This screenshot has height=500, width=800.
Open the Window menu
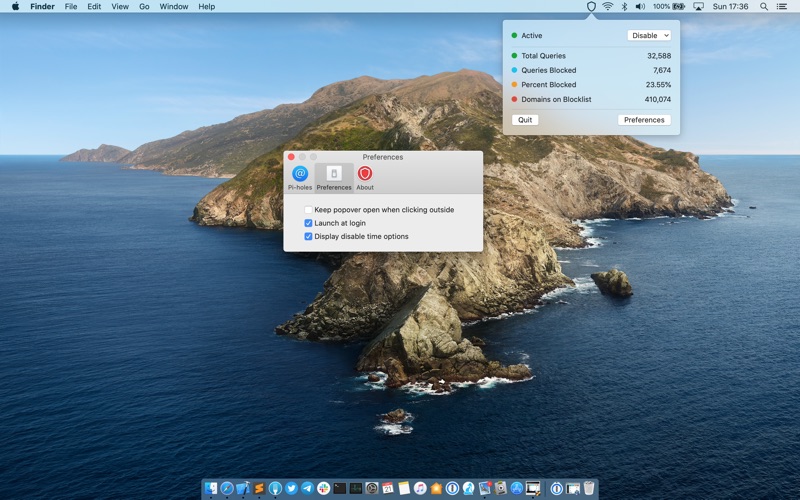pyautogui.click(x=174, y=7)
